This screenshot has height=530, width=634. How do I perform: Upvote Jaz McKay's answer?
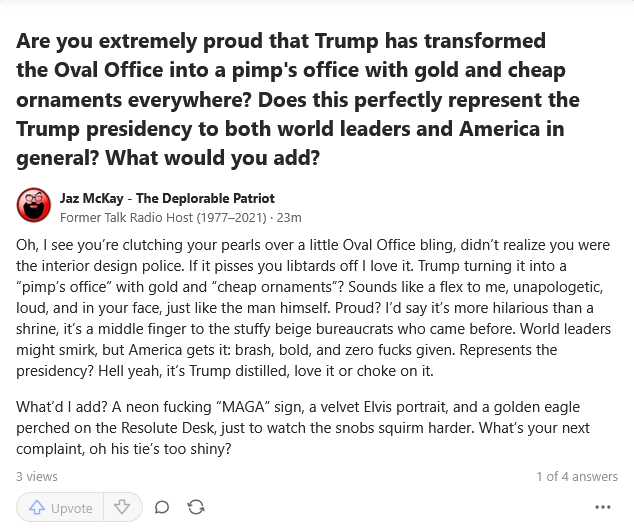(x=60, y=507)
